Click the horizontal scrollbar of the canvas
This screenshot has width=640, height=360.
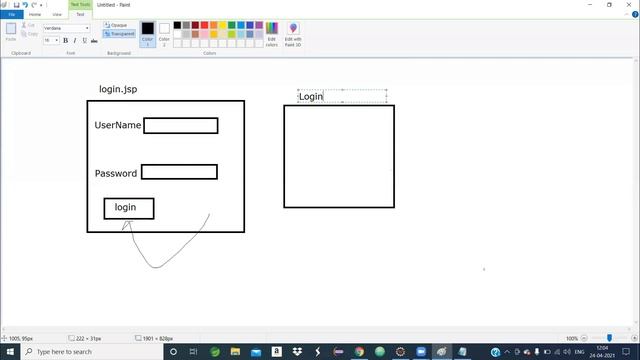coord(316,329)
